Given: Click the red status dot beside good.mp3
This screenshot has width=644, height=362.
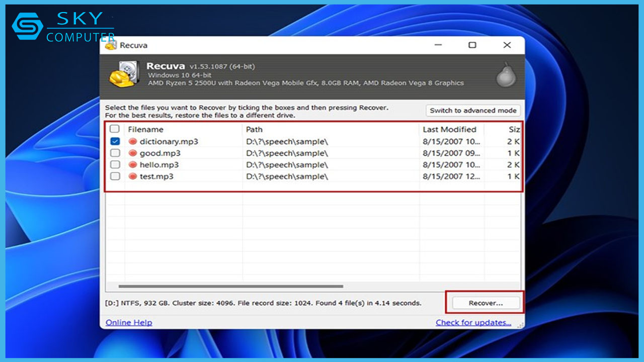Looking at the screenshot, I should 133,153.
